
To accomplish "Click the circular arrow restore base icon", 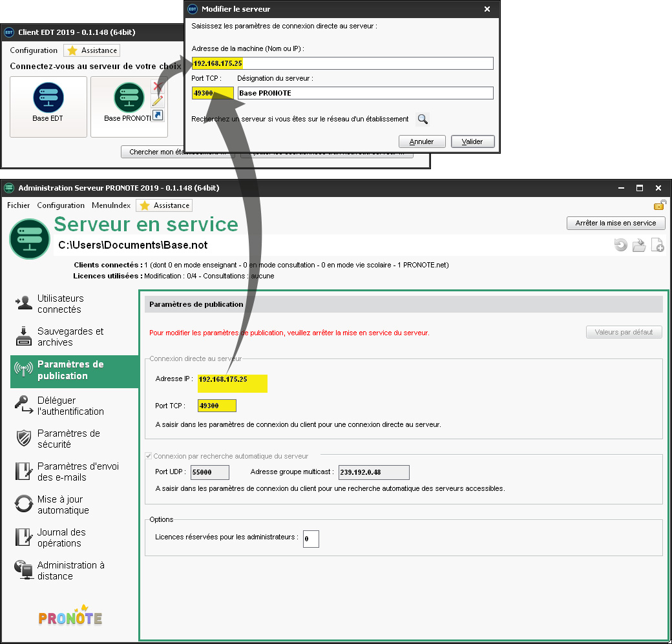I will click(x=620, y=245).
